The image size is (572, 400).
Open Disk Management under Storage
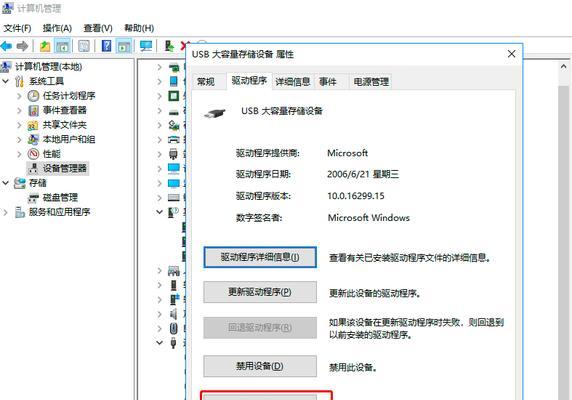[60, 198]
